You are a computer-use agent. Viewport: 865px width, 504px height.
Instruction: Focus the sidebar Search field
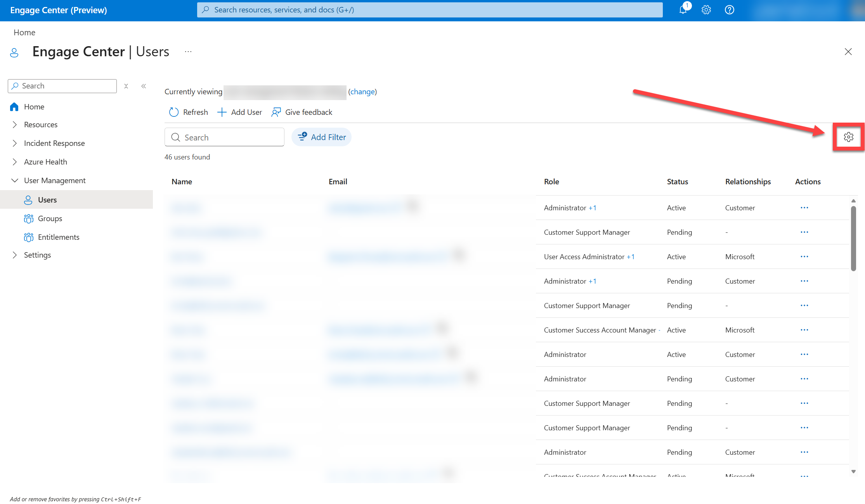pos(62,86)
